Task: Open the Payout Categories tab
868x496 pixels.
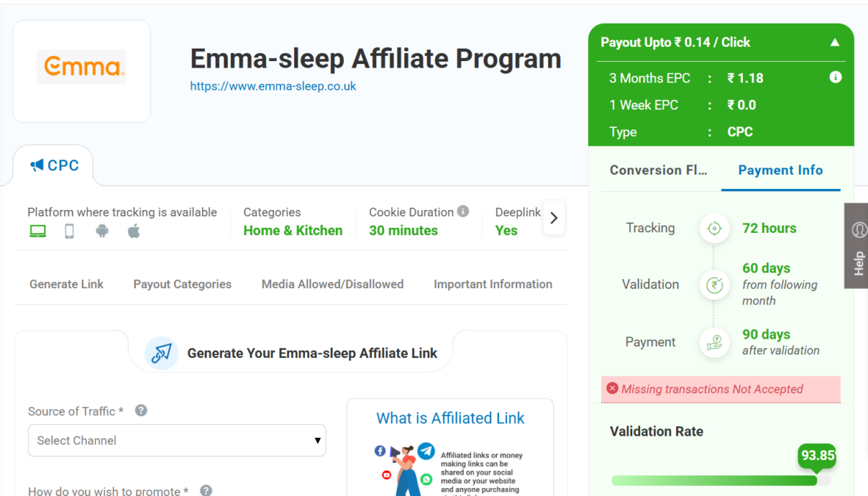Action: (182, 284)
